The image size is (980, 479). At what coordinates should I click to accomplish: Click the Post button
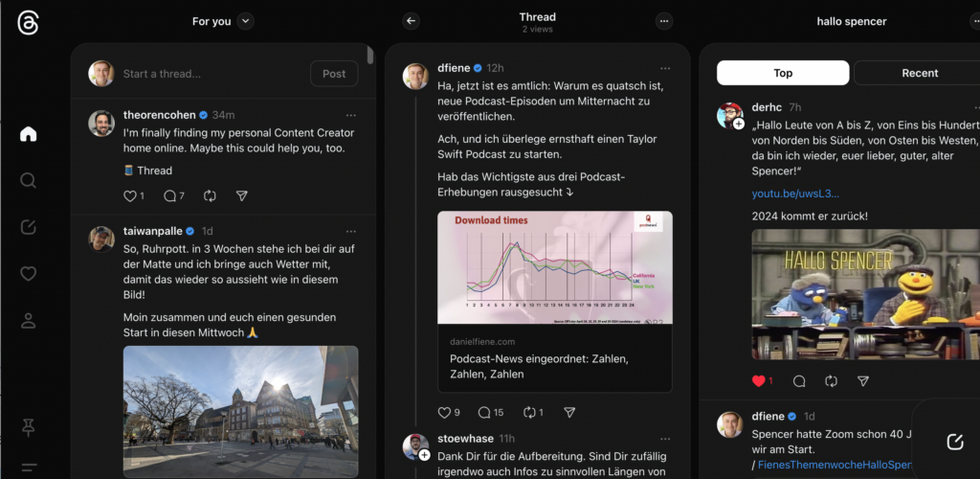pos(334,74)
